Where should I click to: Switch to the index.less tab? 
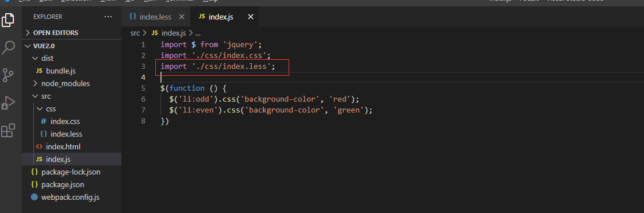click(156, 17)
